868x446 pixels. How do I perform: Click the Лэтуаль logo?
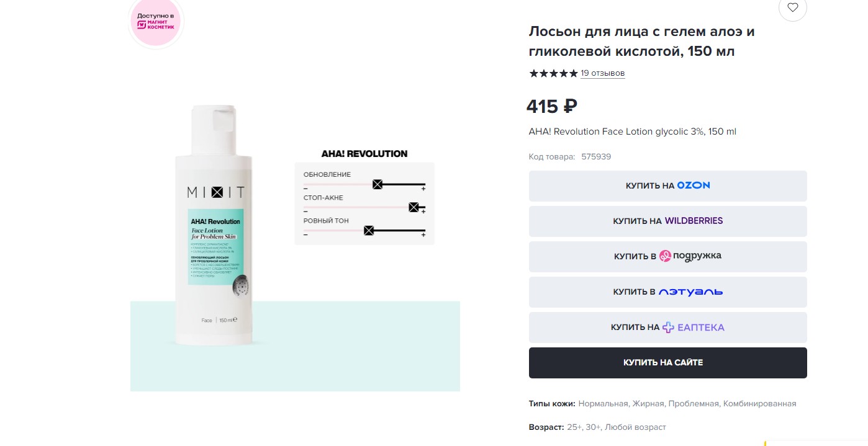tap(690, 292)
